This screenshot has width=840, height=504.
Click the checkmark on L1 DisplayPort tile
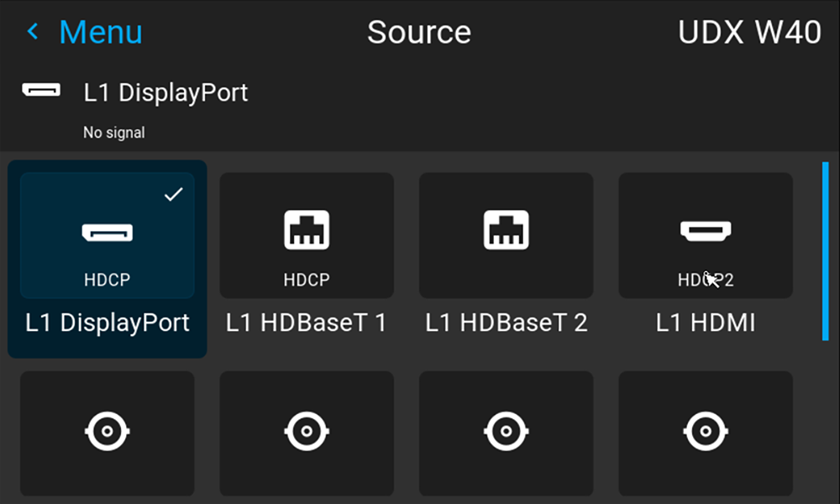[174, 194]
